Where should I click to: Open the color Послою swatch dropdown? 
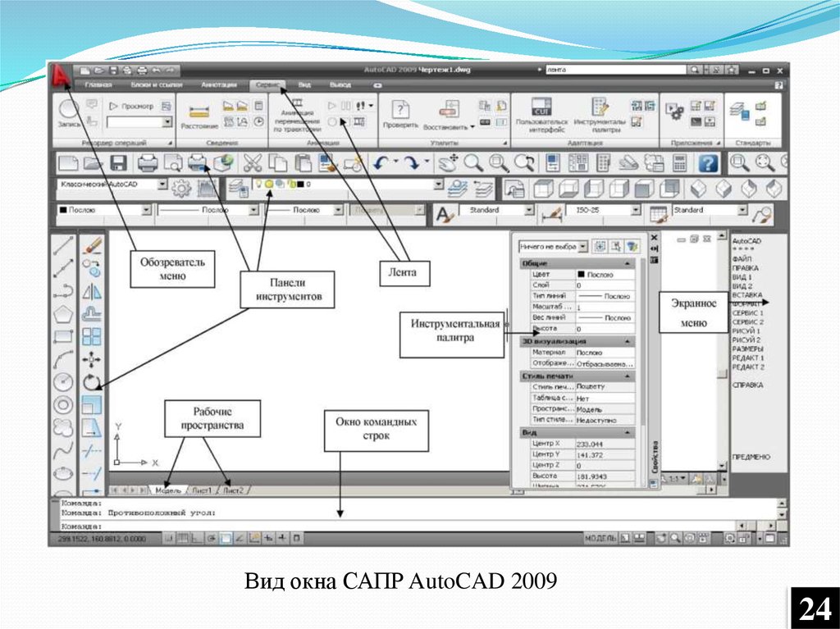click(x=146, y=210)
